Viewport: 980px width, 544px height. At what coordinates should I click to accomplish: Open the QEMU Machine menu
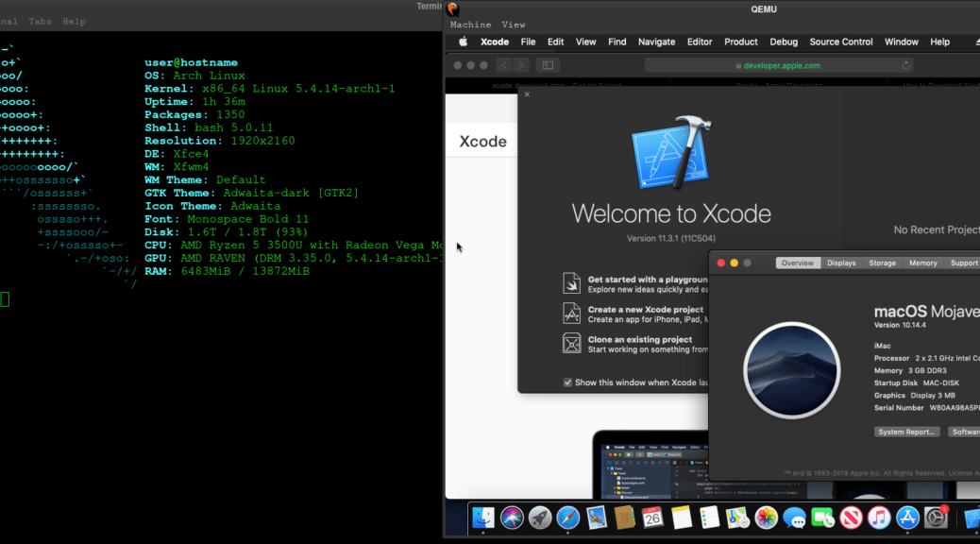(470, 25)
